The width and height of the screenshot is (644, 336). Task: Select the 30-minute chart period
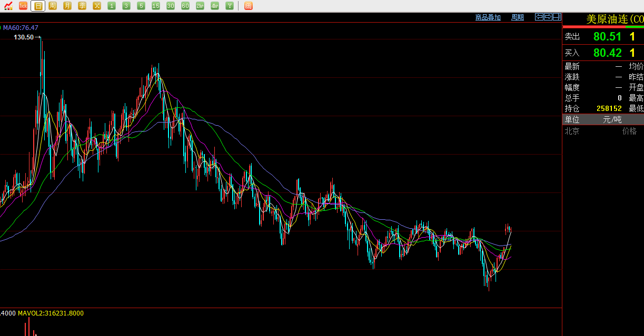click(x=171, y=6)
